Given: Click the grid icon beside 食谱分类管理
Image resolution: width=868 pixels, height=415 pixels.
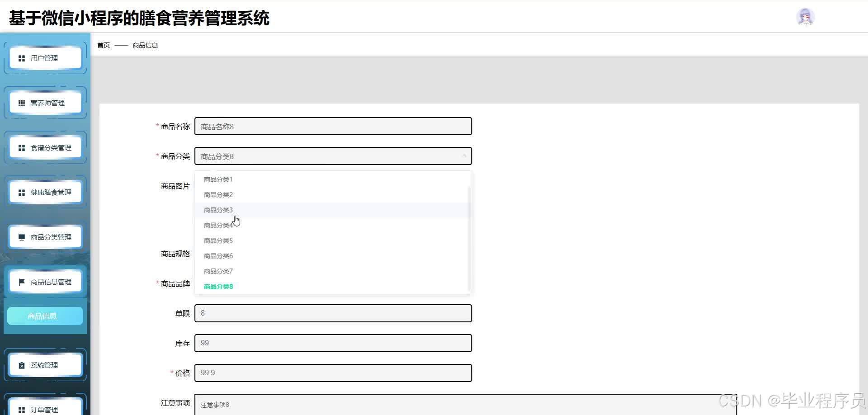Looking at the screenshot, I should tap(21, 148).
